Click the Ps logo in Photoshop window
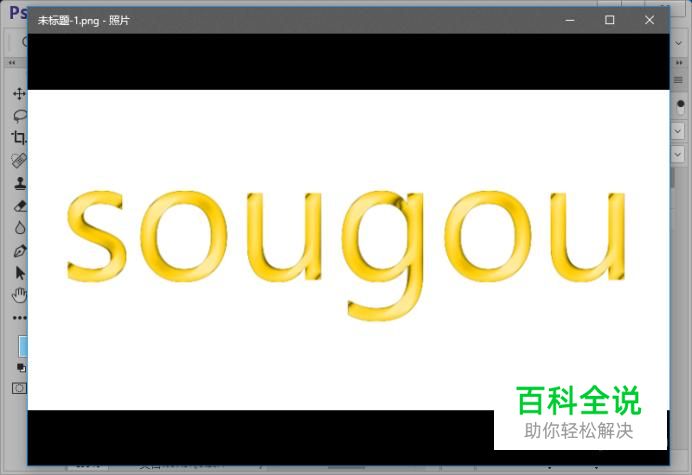Image resolution: width=692 pixels, height=475 pixels. 19,12
